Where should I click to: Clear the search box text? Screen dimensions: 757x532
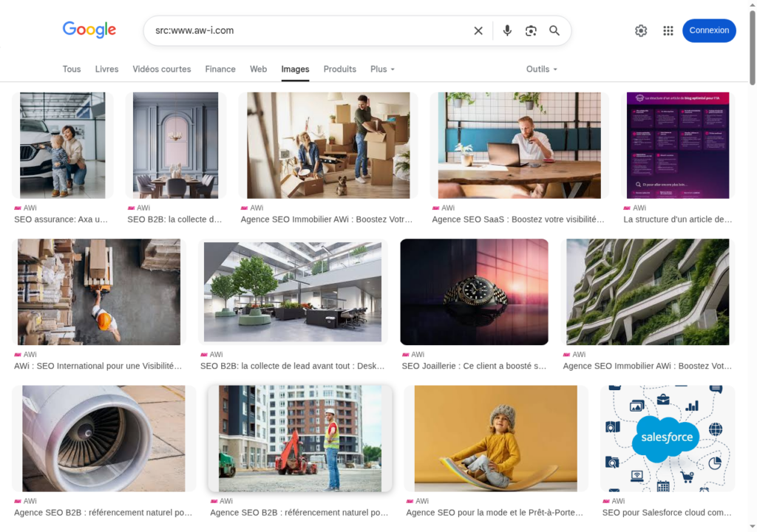[478, 30]
